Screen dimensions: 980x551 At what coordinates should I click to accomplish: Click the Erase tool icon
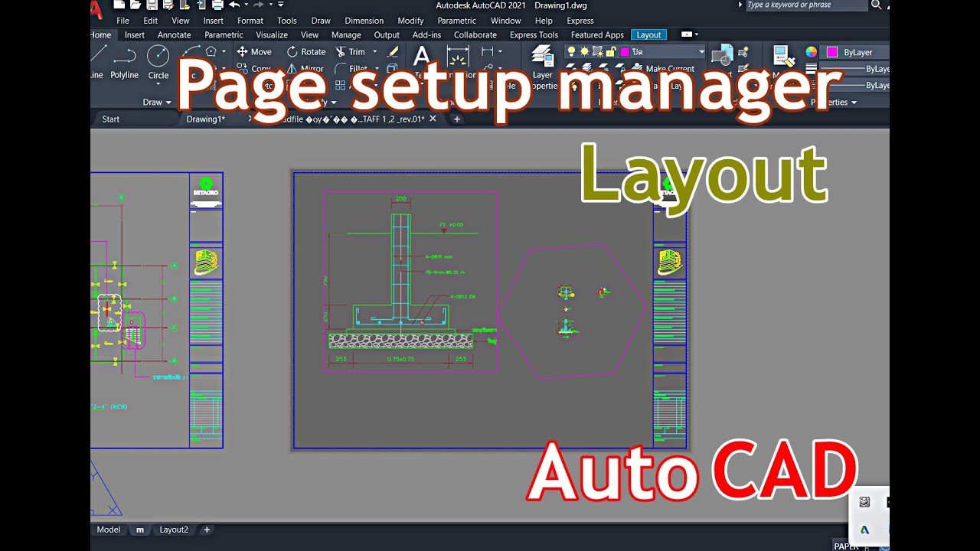click(x=394, y=52)
